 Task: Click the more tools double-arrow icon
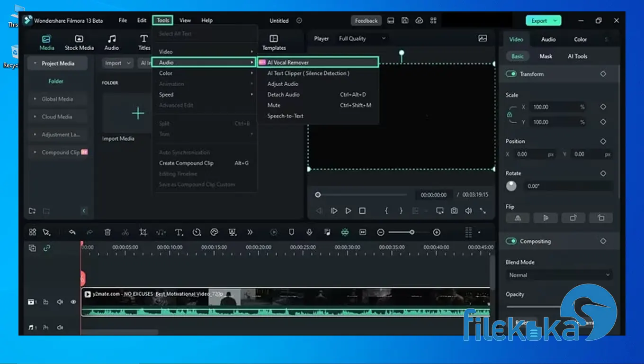[x=250, y=232]
